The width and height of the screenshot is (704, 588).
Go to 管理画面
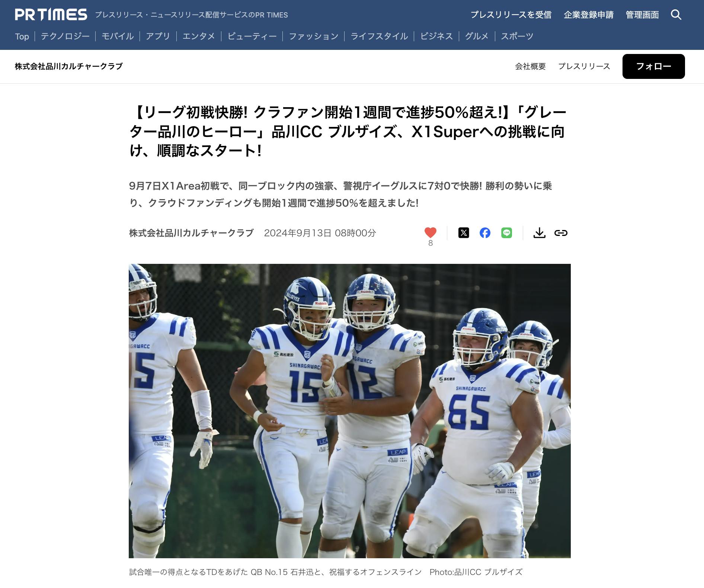(642, 15)
